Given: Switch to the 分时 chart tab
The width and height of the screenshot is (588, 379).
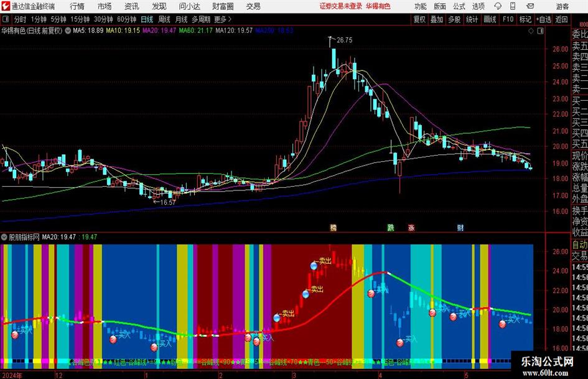Looking at the screenshot, I should coord(21,19).
